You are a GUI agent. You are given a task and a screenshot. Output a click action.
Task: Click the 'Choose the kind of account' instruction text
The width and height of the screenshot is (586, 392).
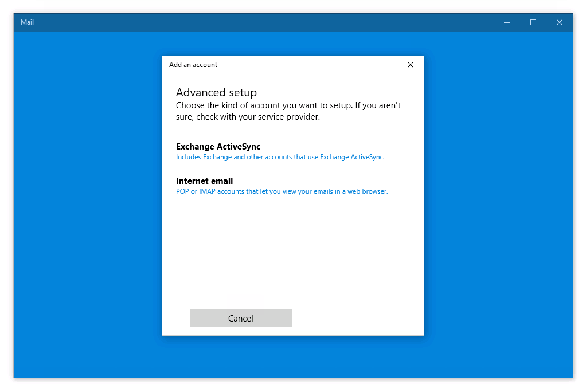tap(288, 111)
